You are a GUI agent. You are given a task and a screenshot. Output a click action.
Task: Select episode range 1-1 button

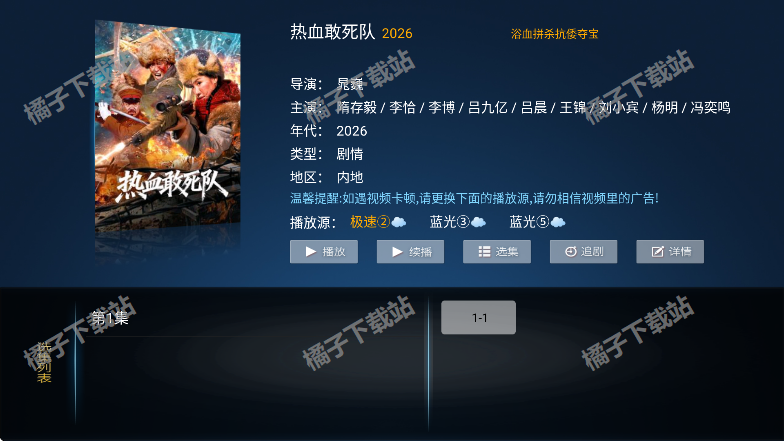[478, 318]
